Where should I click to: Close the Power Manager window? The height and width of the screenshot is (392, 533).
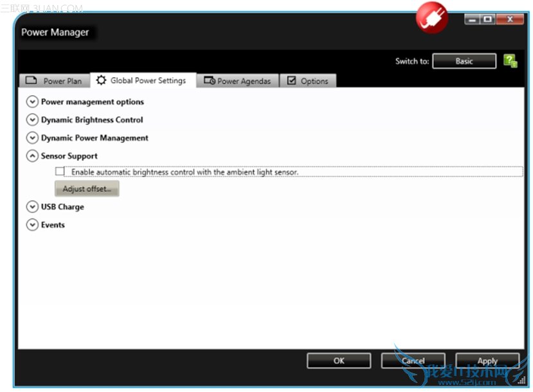point(510,20)
